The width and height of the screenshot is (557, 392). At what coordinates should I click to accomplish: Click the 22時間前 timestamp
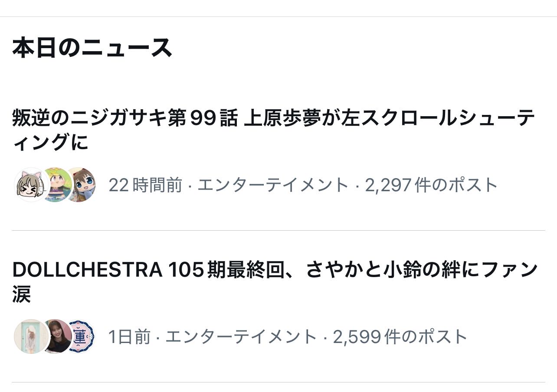pos(145,185)
